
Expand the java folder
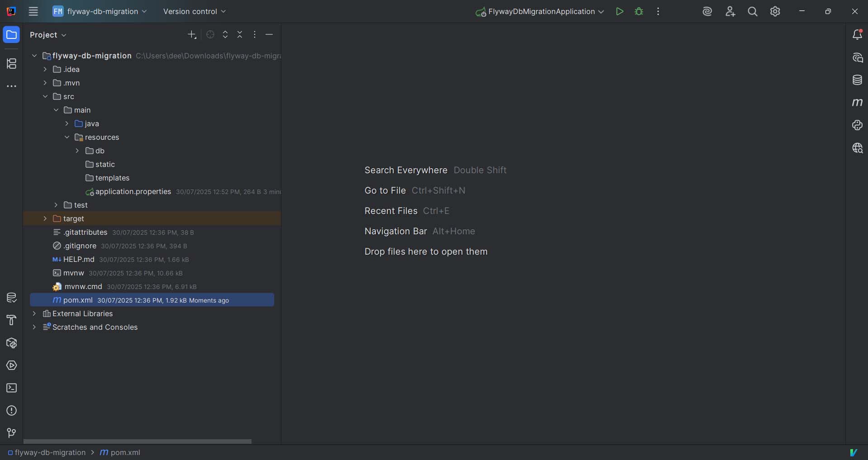pyautogui.click(x=67, y=123)
